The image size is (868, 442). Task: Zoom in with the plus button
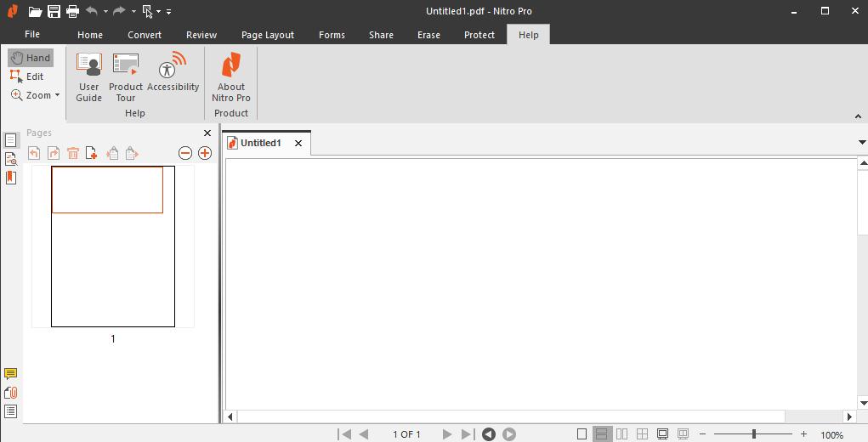point(804,434)
